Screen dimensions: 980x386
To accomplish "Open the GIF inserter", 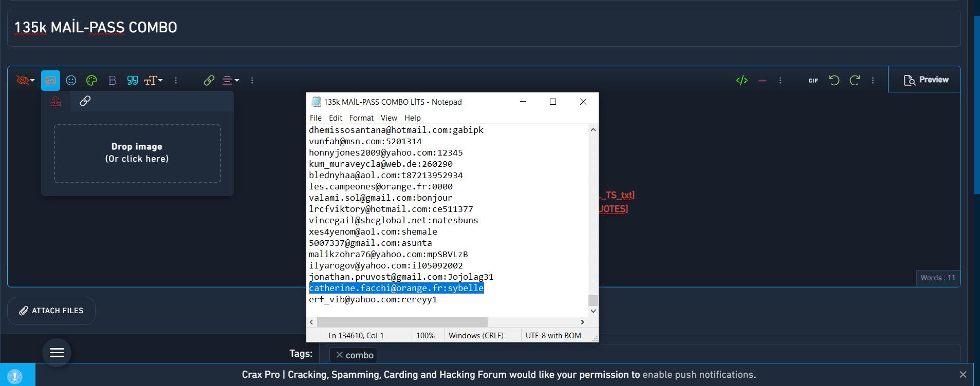I will coord(813,81).
